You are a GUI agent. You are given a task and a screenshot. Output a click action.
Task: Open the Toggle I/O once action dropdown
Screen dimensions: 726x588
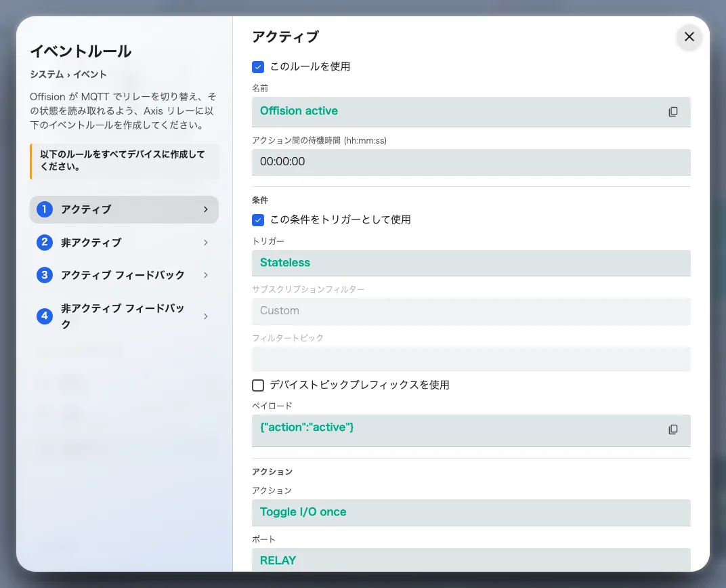point(471,513)
